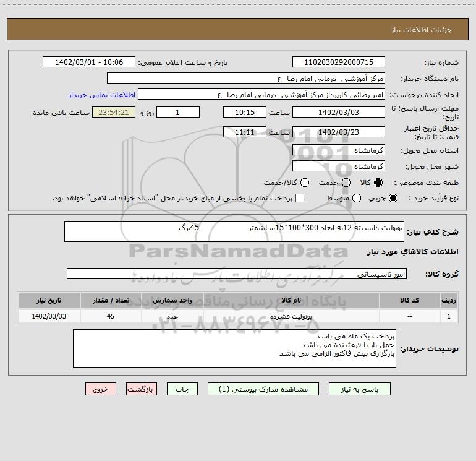Image resolution: width=476 pixels, height=461 pixels.
Task: Click price validity date 1402/03/23 field
Action: pyautogui.click(x=339, y=132)
